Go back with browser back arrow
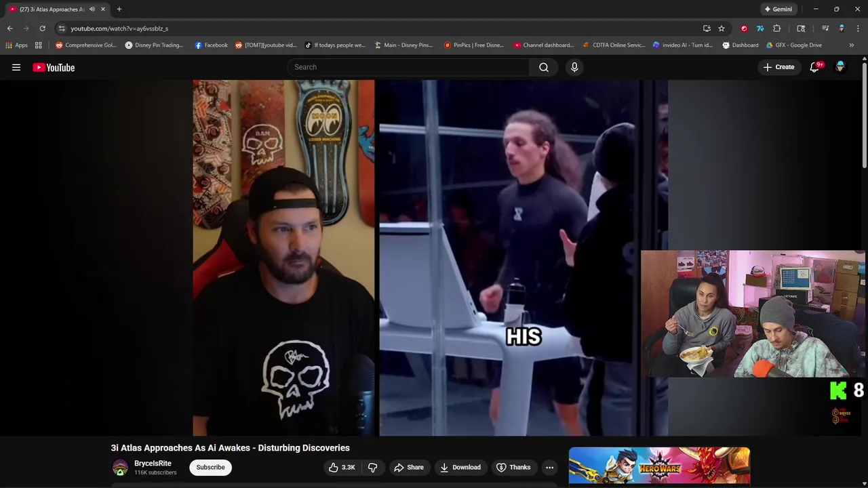This screenshot has height=488, width=868. [9, 28]
